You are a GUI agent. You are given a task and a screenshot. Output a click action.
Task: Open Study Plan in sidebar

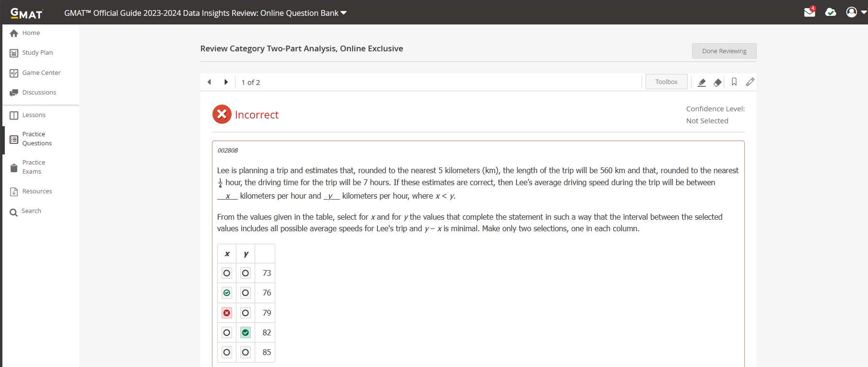pyautogui.click(x=37, y=53)
